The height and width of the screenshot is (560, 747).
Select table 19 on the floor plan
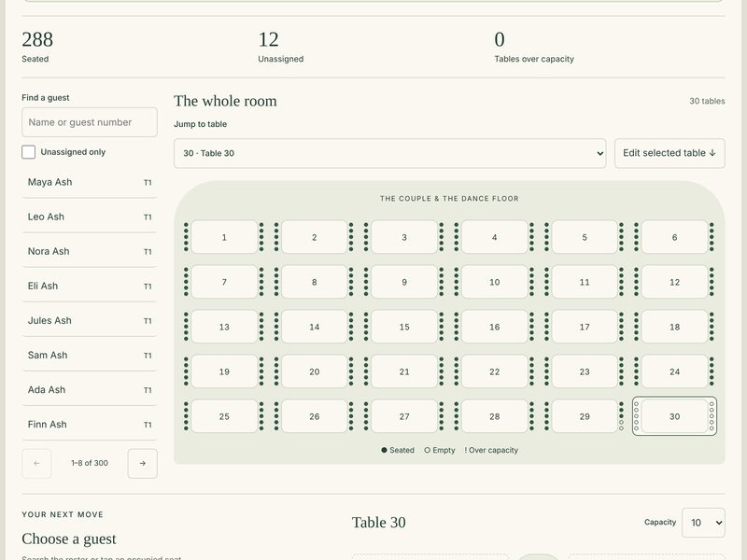pyautogui.click(x=224, y=371)
